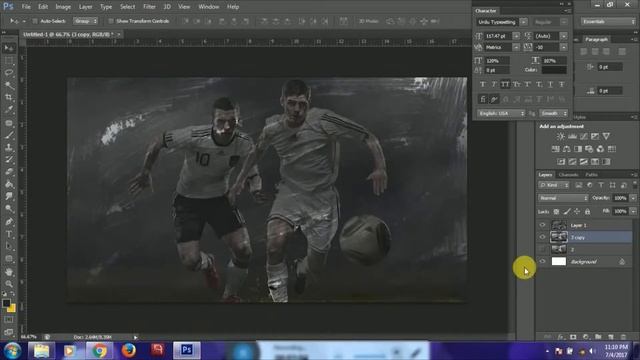Open the layer Kind filter dropdown
640x360 pixels.
554,185
